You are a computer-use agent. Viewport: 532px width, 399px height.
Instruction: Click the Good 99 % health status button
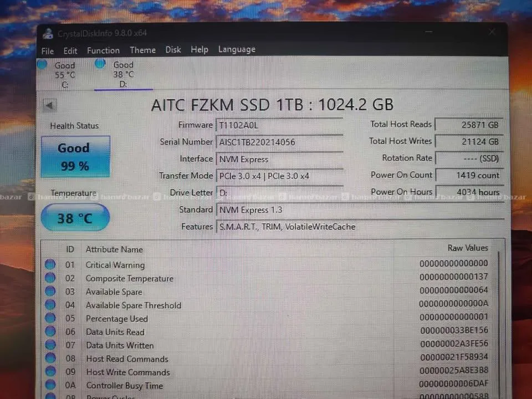point(75,157)
